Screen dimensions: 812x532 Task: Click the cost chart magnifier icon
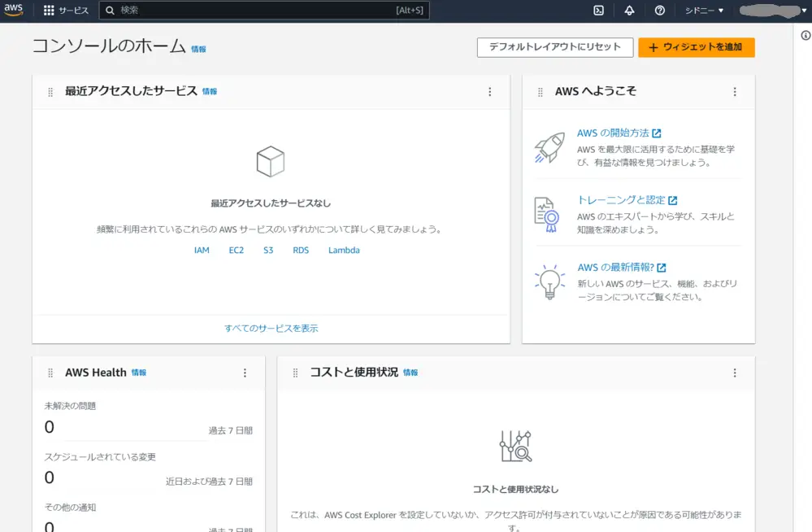pos(516,446)
